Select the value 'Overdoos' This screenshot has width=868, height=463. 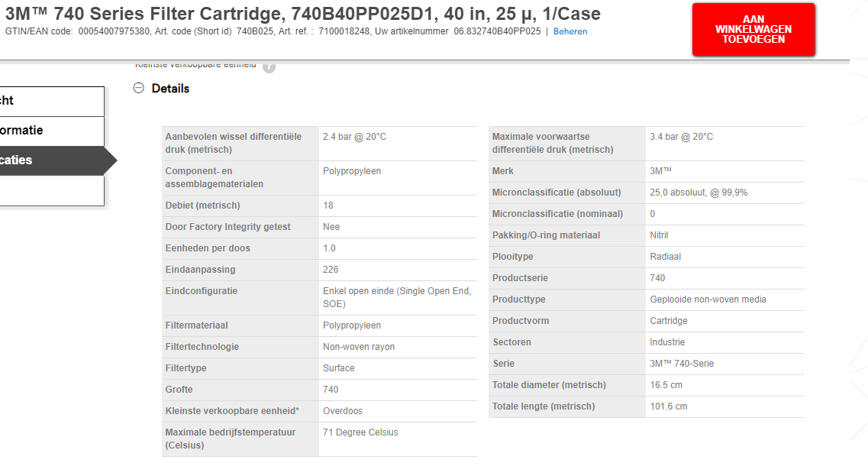pyautogui.click(x=343, y=412)
